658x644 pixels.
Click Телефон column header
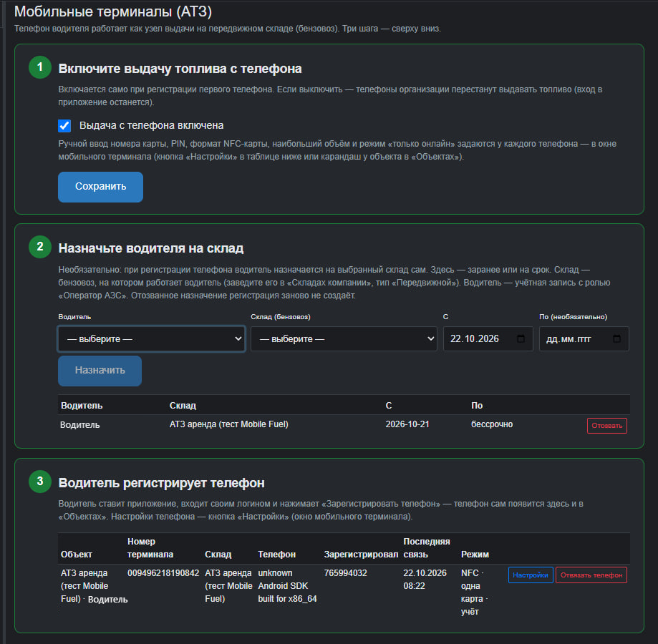coord(276,555)
